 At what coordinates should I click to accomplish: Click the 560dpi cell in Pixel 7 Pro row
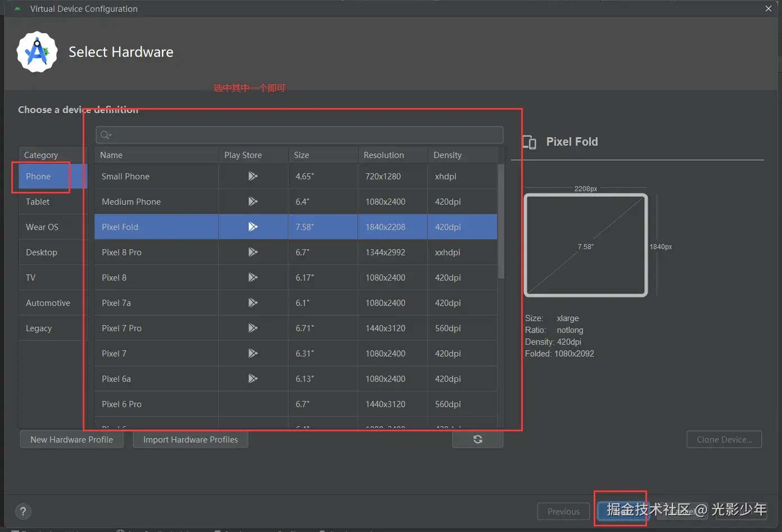click(x=463, y=328)
